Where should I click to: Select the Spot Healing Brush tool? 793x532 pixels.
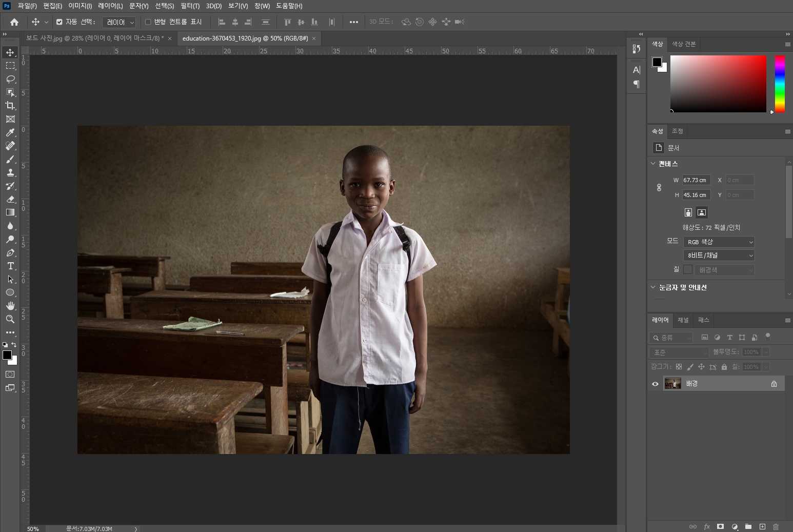click(10, 146)
